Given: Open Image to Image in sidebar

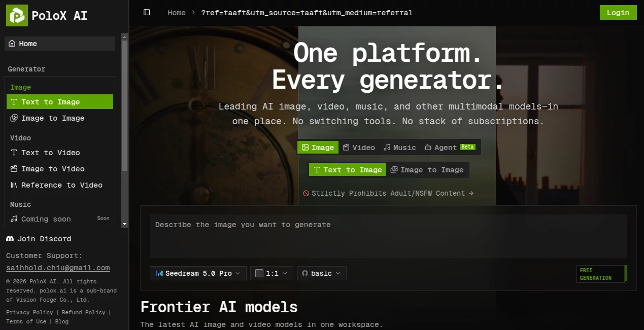Looking at the screenshot, I should click(60, 118).
